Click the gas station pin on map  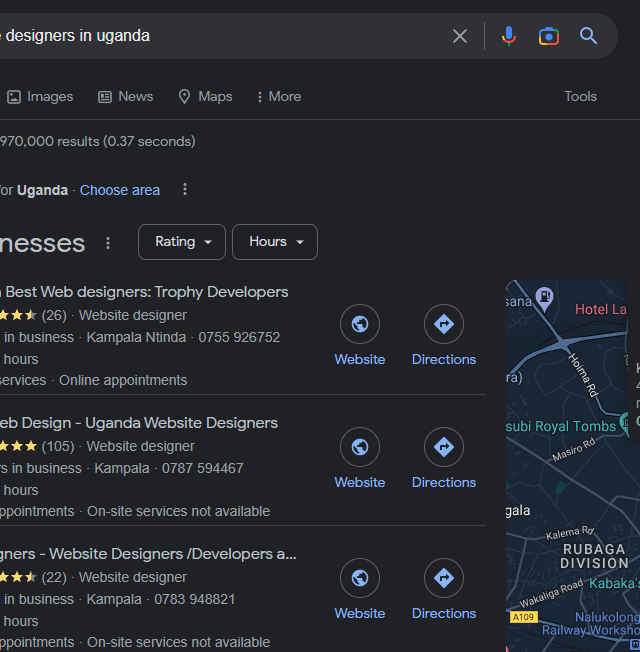(x=544, y=298)
